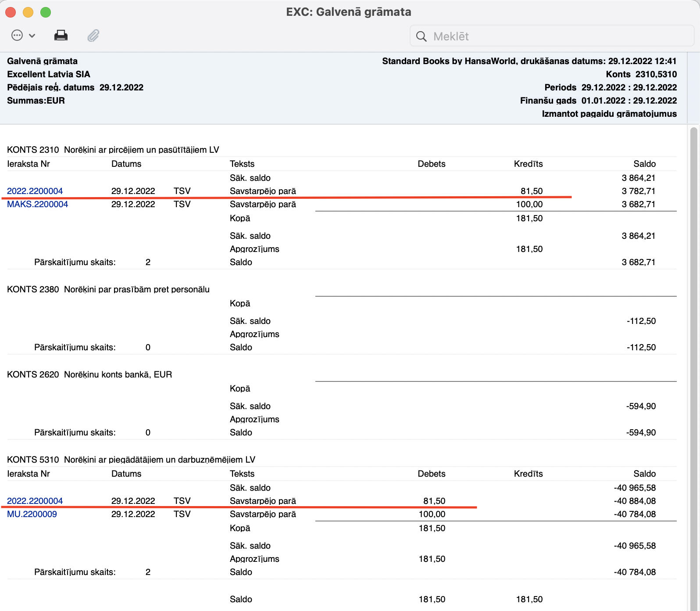Maximize the window with green button
Viewport: 700px width, 611px height.
[x=46, y=12]
